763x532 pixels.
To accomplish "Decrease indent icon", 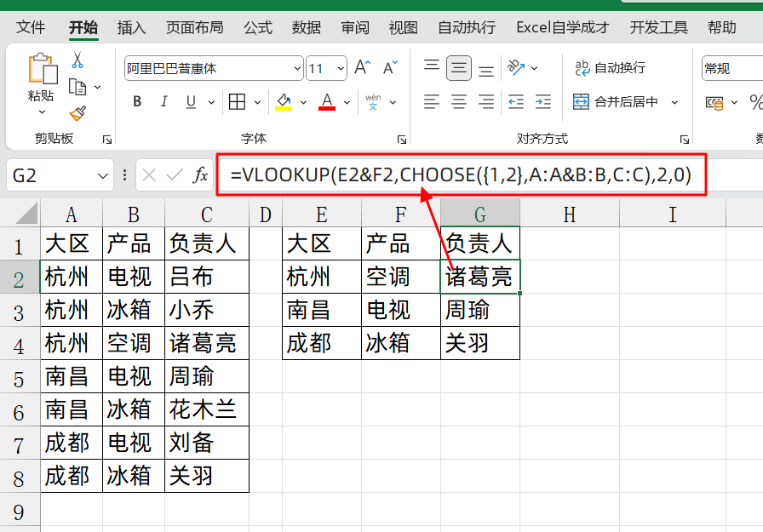I will [516, 102].
